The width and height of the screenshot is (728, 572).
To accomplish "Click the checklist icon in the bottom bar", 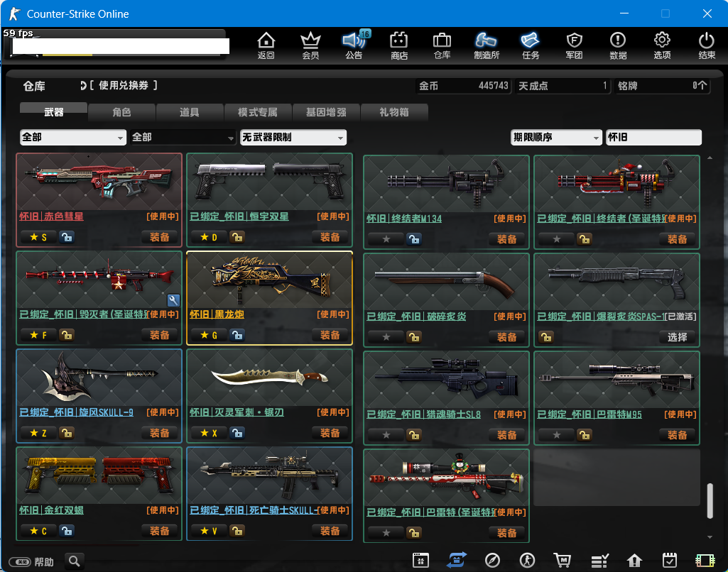I will point(599,561).
